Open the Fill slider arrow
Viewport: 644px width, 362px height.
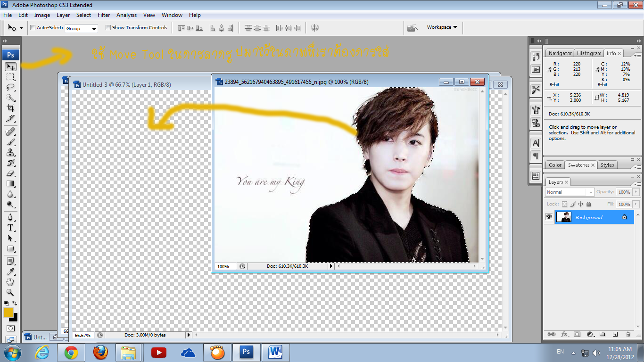coord(636,204)
